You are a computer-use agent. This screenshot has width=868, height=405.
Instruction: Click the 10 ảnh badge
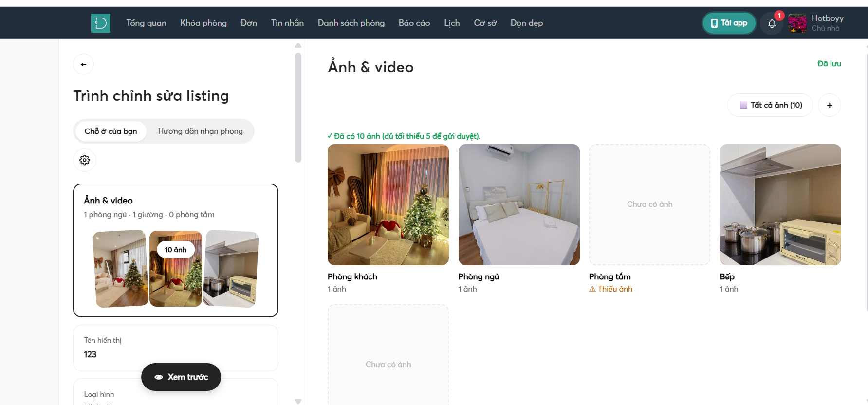pyautogui.click(x=175, y=250)
